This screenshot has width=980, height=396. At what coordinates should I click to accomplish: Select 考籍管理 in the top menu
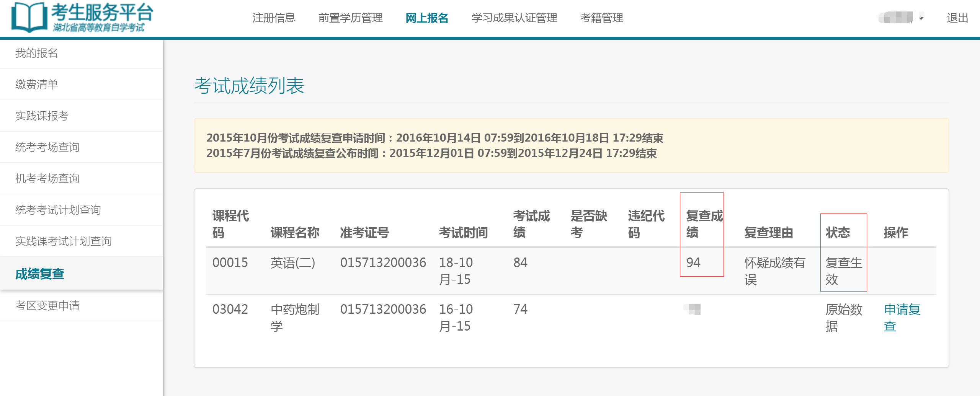point(602,18)
